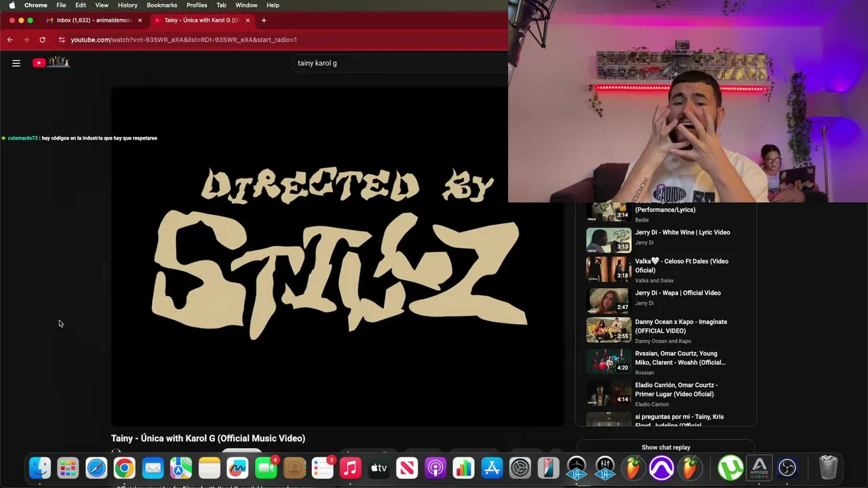Image resolution: width=868 pixels, height=488 pixels.
Task: Open the Apogee app in the dock
Action: click(x=759, y=468)
